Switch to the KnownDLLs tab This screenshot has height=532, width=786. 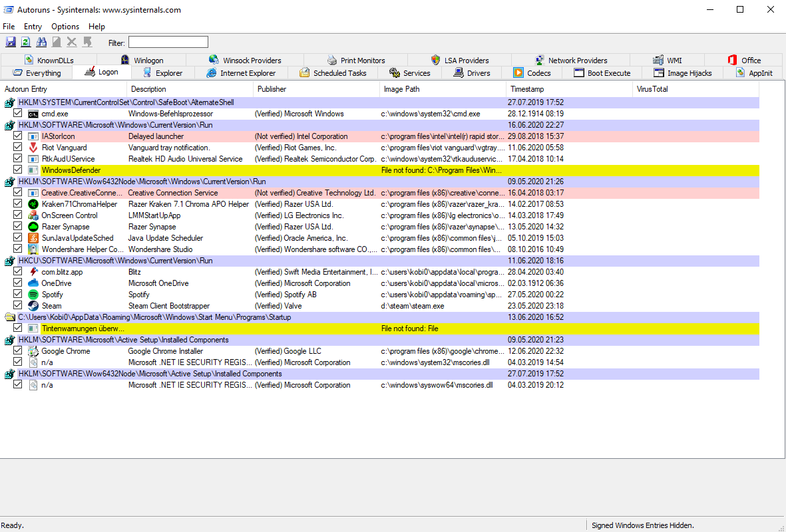[49, 60]
